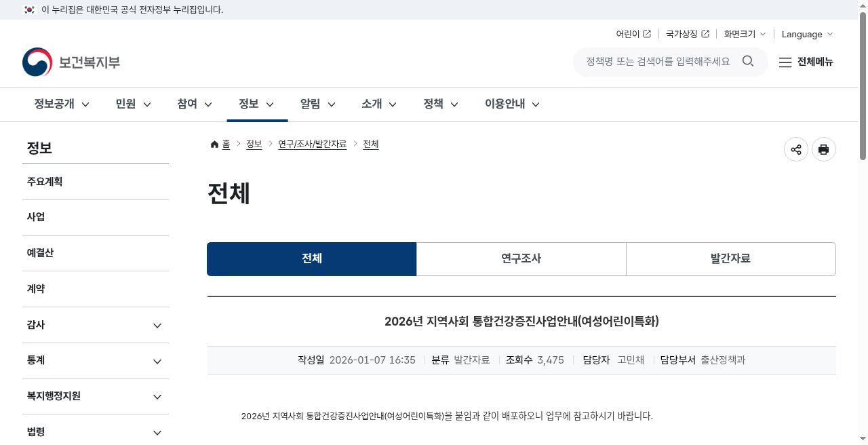Click the search magnifier icon
Screen dimensions: 868x445
[x=748, y=61]
